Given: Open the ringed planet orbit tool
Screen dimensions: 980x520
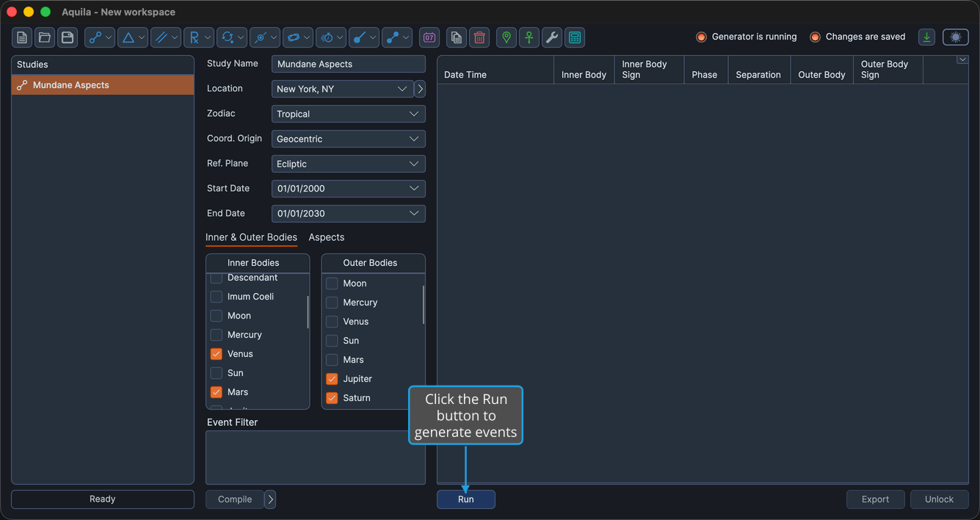Looking at the screenshot, I should pos(298,37).
